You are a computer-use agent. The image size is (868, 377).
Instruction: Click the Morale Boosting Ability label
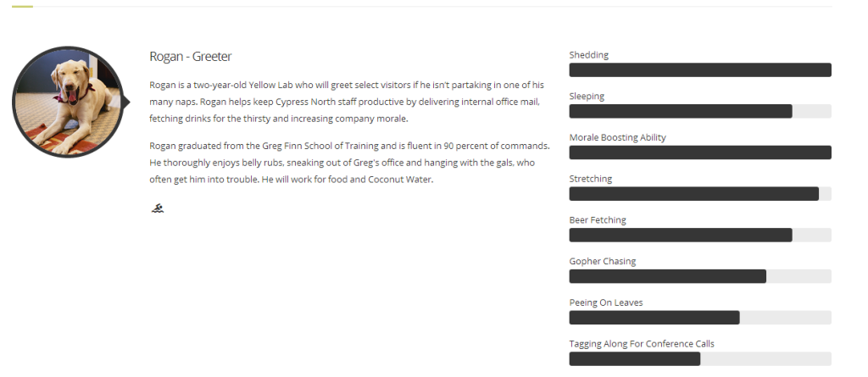(x=617, y=137)
